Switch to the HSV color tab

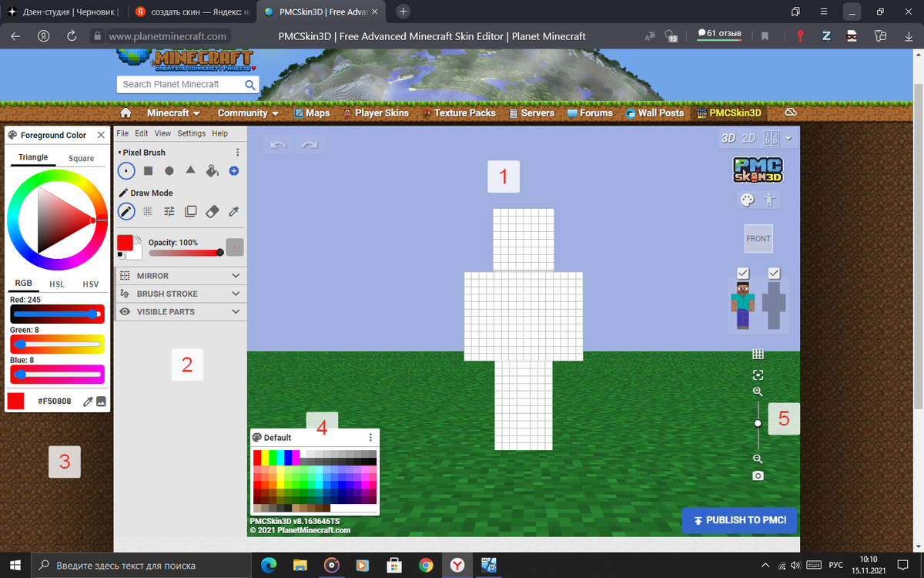click(91, 284)
